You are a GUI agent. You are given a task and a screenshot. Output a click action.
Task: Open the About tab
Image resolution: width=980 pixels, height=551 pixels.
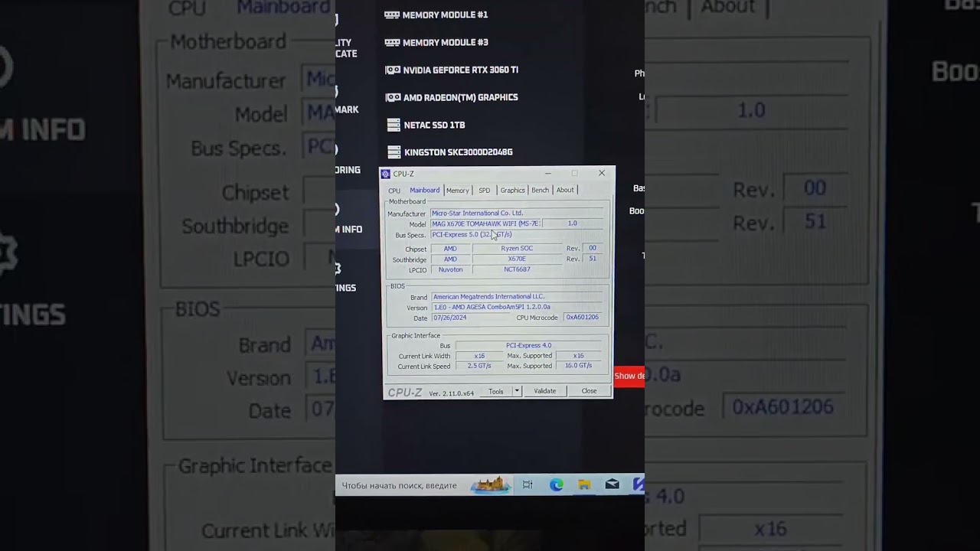coord(565,191)
